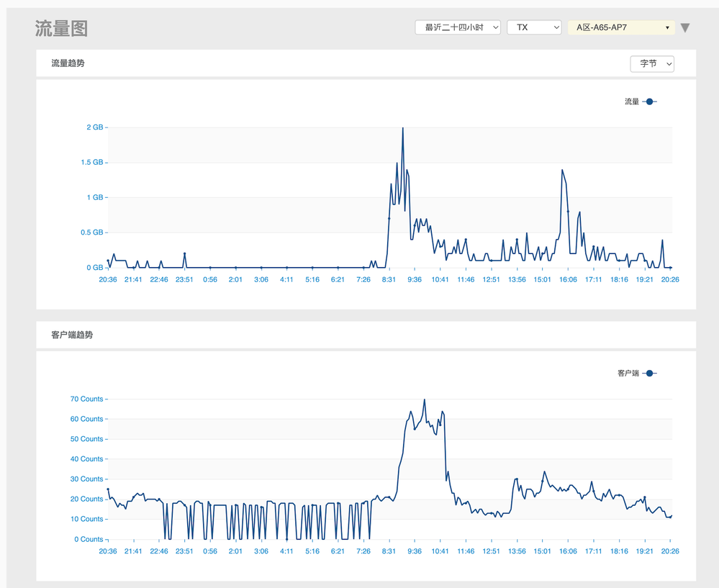Image resolution: width=719 pixels, height=588 pixels.
Task: Click the gray triangle icon beside AP selector
Action: coord(685,28)
